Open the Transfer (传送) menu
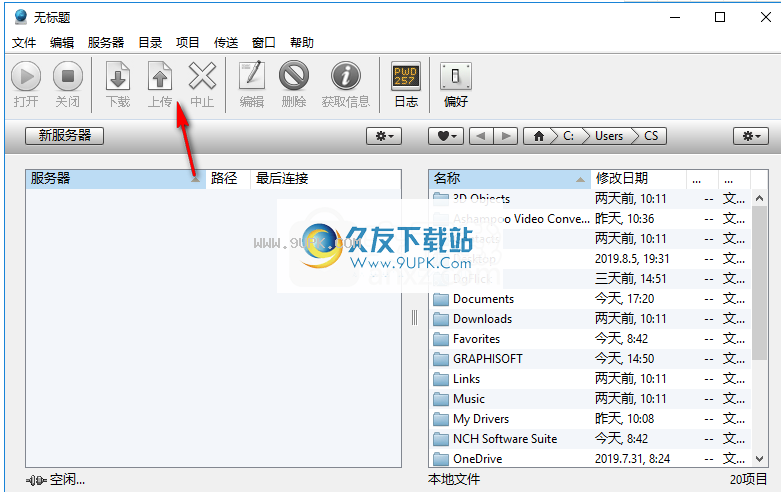Viewport: 781px width, 492px height. 226,43
